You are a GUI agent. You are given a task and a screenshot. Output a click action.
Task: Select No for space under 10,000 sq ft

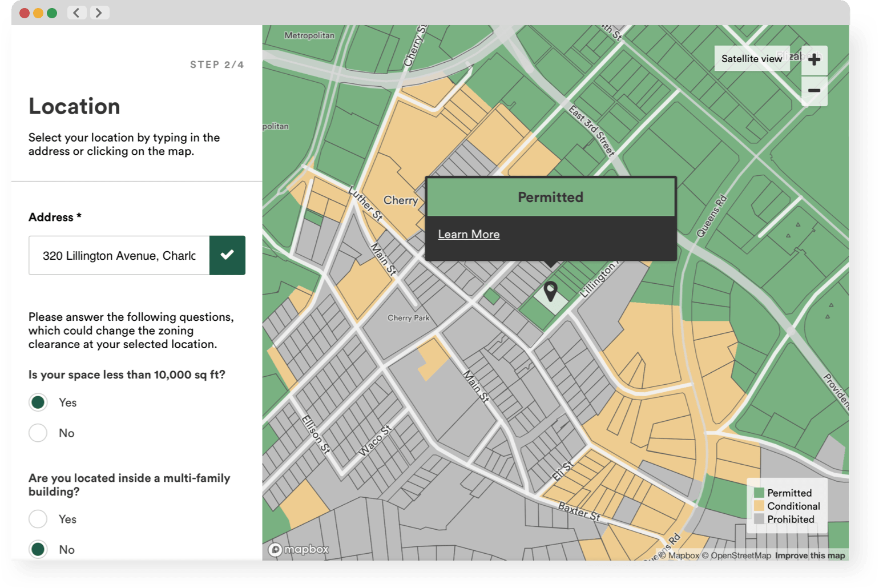pos(38,433)
